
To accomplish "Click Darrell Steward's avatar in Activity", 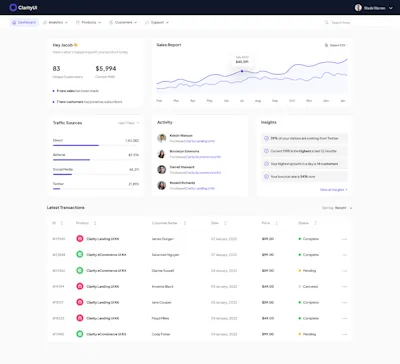I will pos(162,169).
